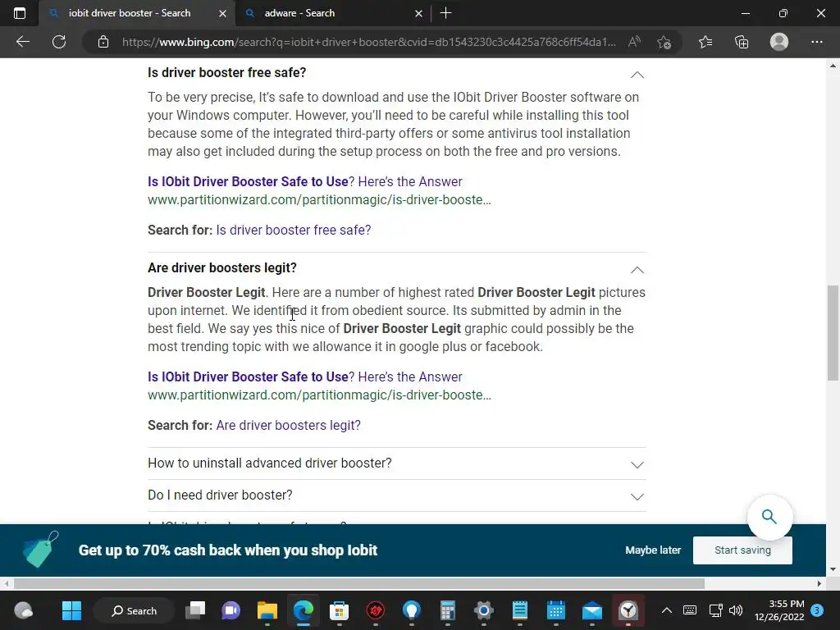
Task: Open the notification count badge
Action: 817,610
